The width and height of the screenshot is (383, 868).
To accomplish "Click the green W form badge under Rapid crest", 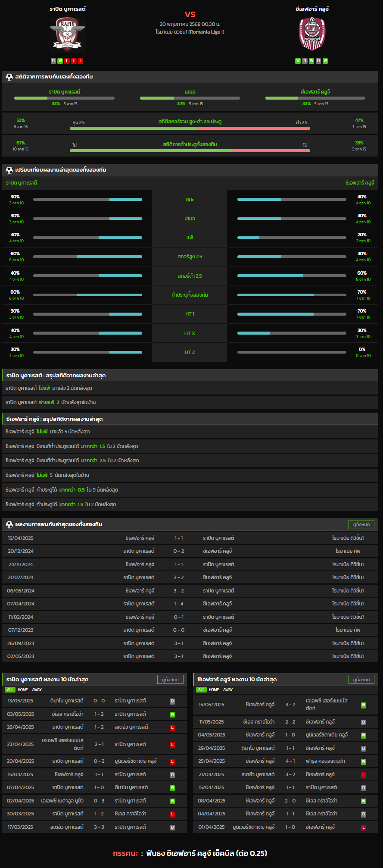I will (x=60, y=61).
